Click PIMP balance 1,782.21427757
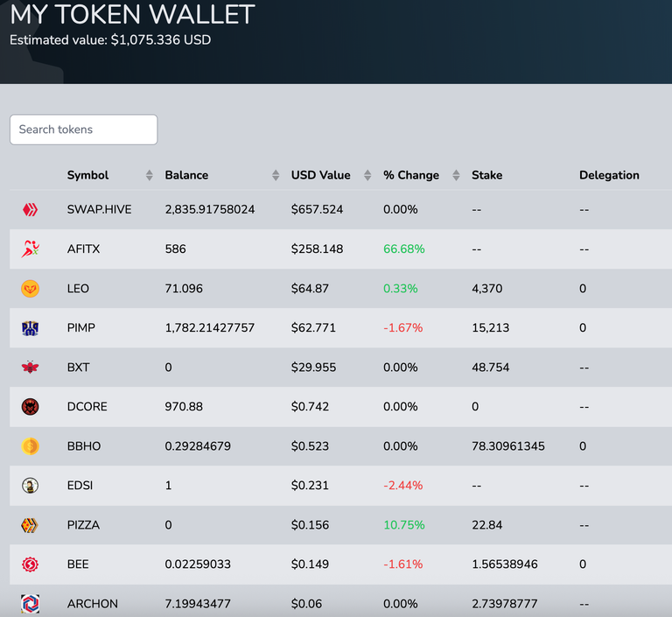This screenshot has width=672, height=617. click(210, 328)
